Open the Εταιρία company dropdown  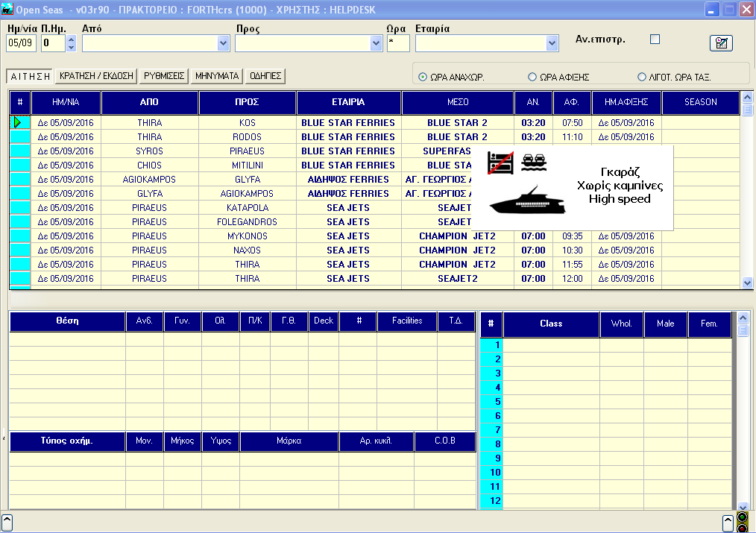pyautogui.click(x=552, y=43)
